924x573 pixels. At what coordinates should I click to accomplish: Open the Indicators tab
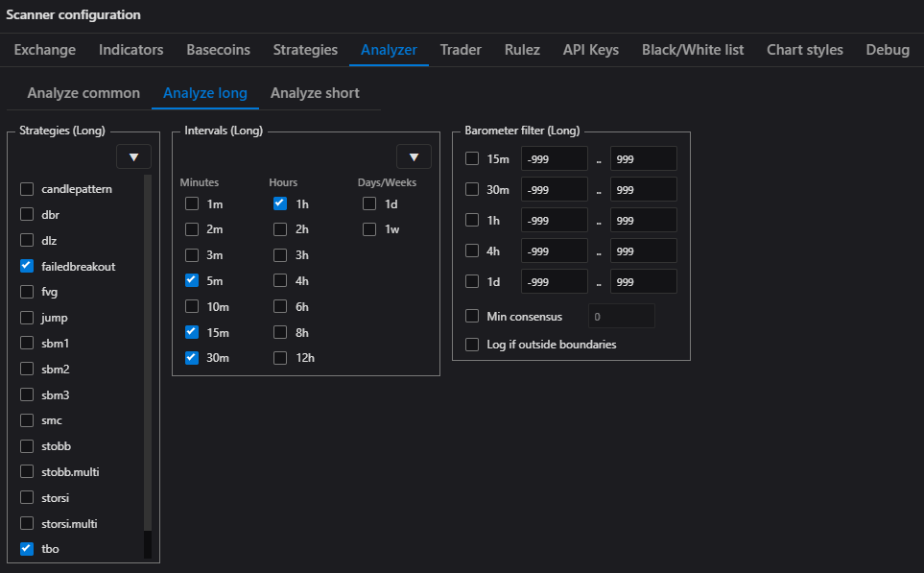[130, 50]
